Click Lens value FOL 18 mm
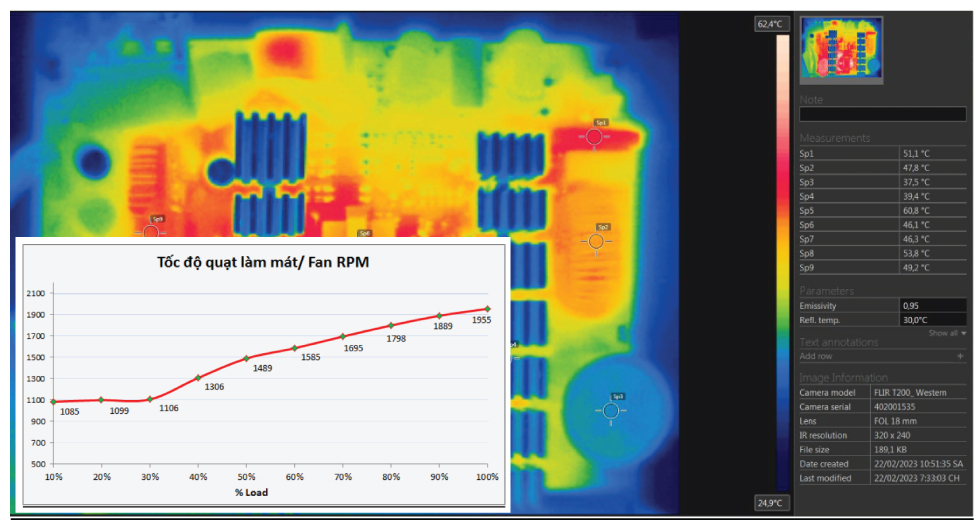The height and width of the screenshot is (528, 980). click(895, 421)
